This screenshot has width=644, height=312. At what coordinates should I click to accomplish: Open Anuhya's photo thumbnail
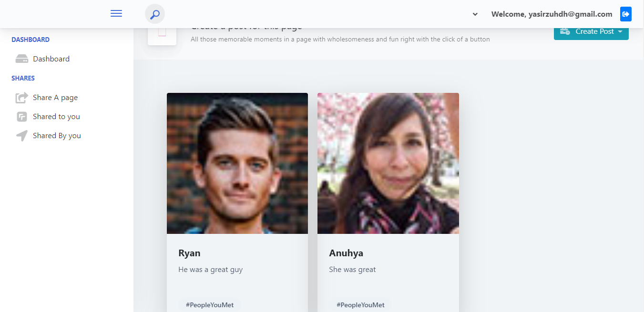tap(388, 163)
